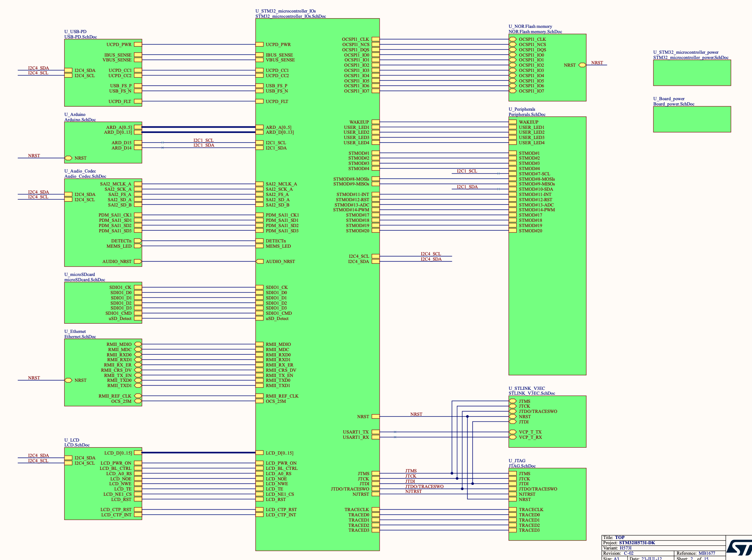Screen dimensions: 752x560
Task: Click the Revision C-02 field
Action: coord(638,553)
